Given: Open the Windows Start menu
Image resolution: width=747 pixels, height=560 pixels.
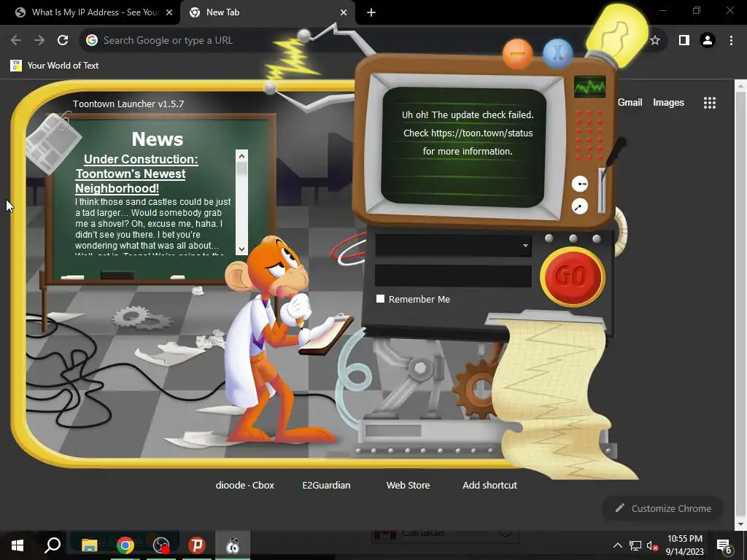Looking at the screenshot, I should click(18, 545).
